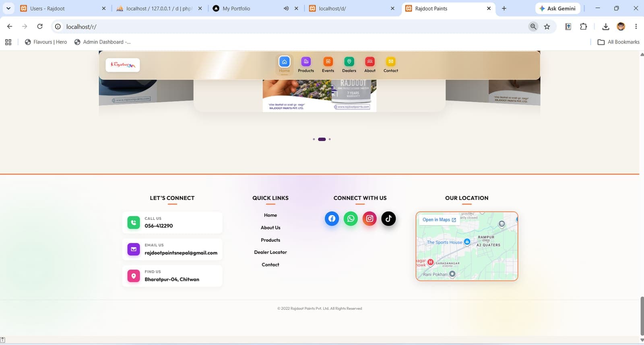644x345 pixels.
Task: Open the About nav icon
Action: click(370, 61)
